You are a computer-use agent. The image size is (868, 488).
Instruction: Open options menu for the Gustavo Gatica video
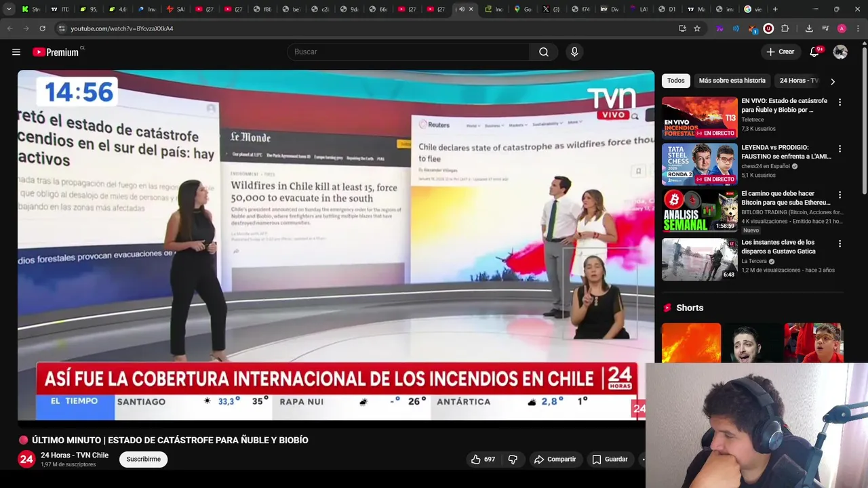[x=840, y=243]
